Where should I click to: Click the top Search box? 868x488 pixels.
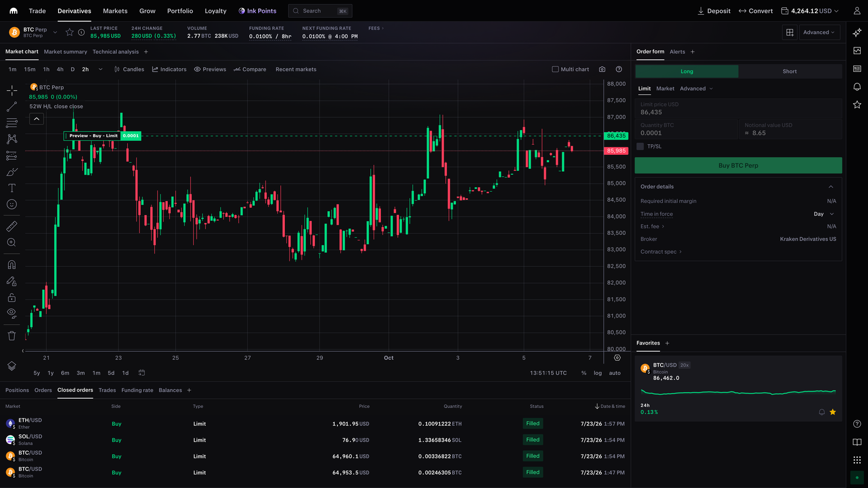(x=320, y=11)
